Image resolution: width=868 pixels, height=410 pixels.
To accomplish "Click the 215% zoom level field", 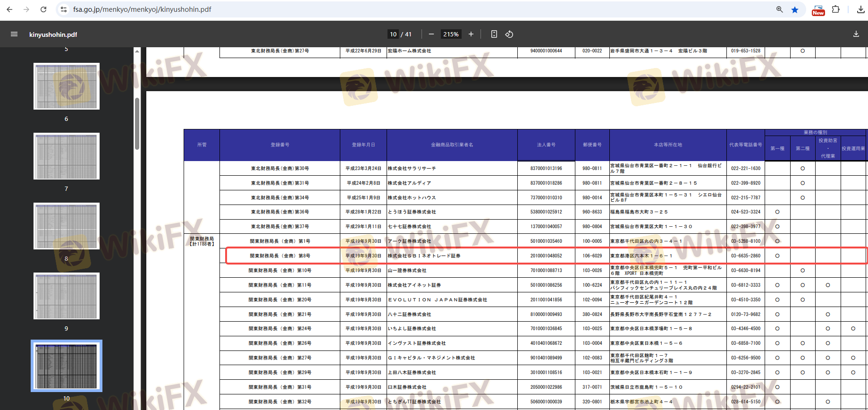I will 451,34.
